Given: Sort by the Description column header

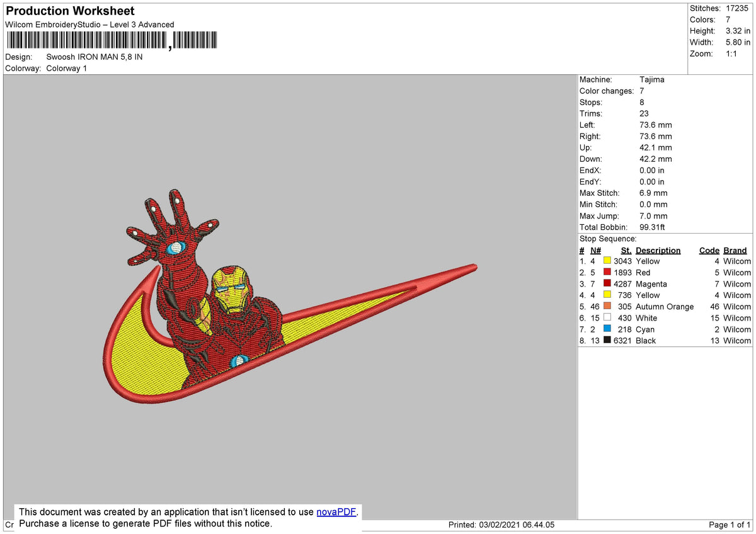Looking at the screenshot, I should tap(658, 250).
